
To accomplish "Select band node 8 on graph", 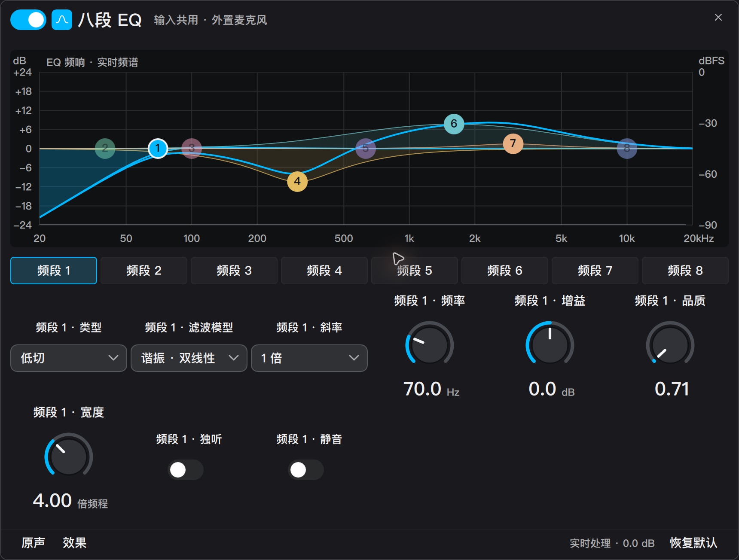I will point(627,149).
